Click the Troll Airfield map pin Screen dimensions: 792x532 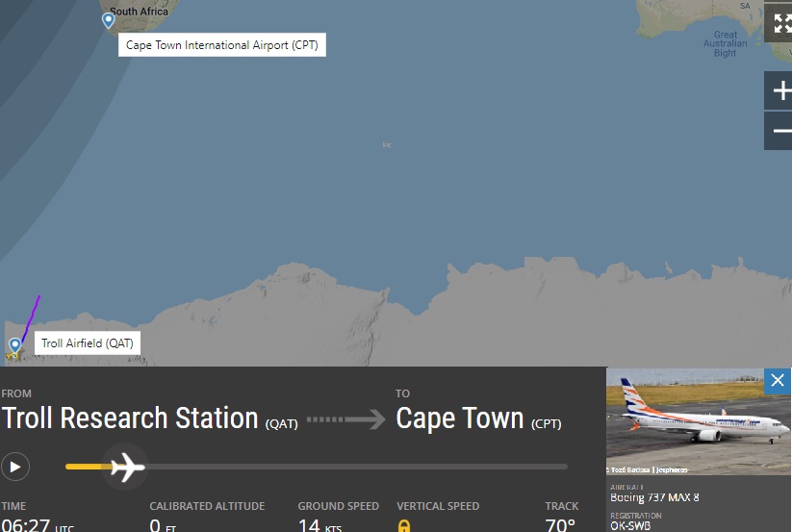coord(15,345)
